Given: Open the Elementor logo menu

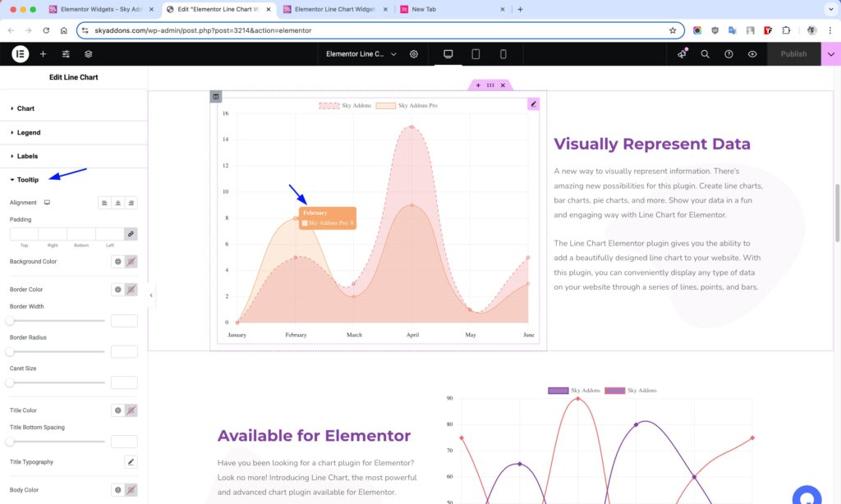Looking at the screenshot, I should pos(21,53).
